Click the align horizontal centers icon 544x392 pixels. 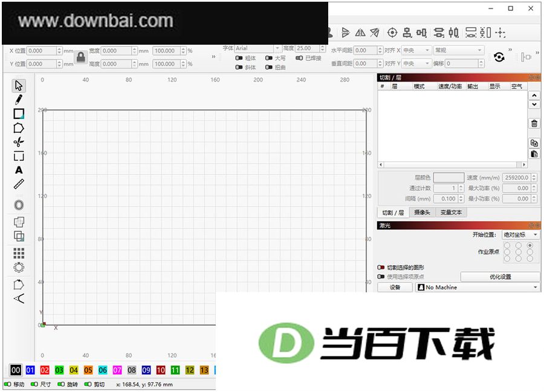click(407, 33)
